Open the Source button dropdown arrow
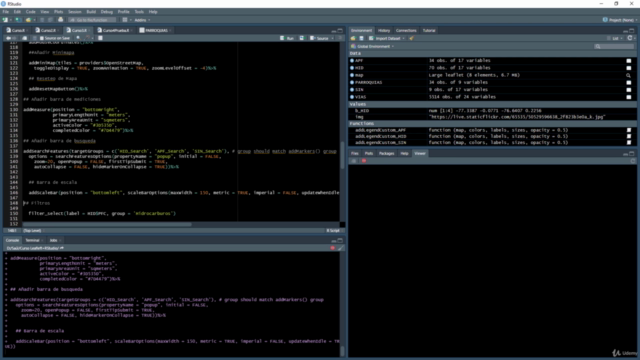Image resolution: width=640 pixels, height=360 pixels. (x=332, y=38)
